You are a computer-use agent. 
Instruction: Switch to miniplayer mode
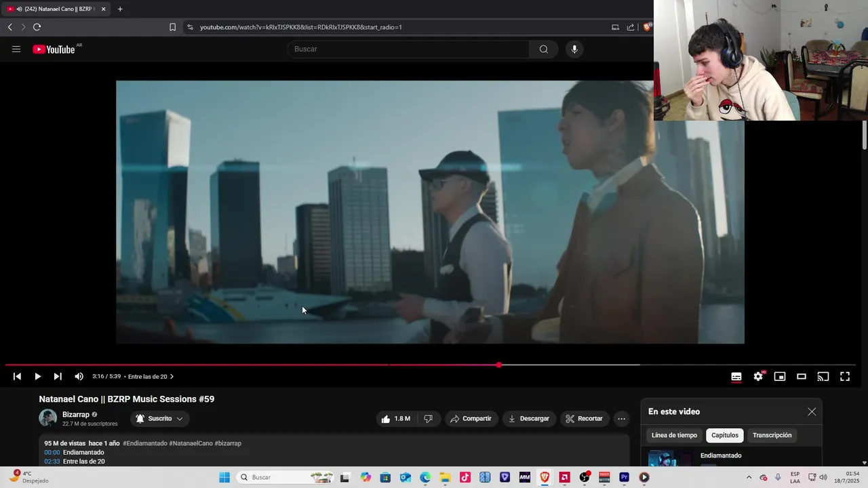coord(780,376)
